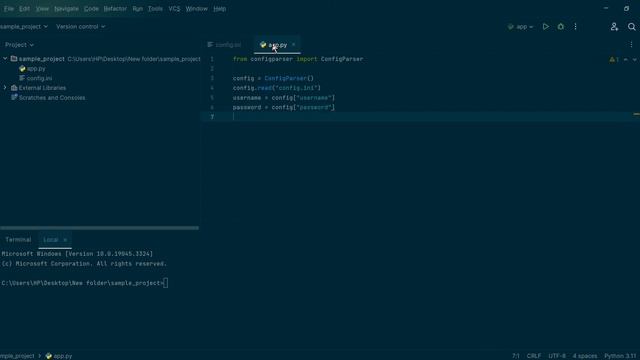640x360 pixels.
Task: Open the Code menu
Action: point(91,9)
